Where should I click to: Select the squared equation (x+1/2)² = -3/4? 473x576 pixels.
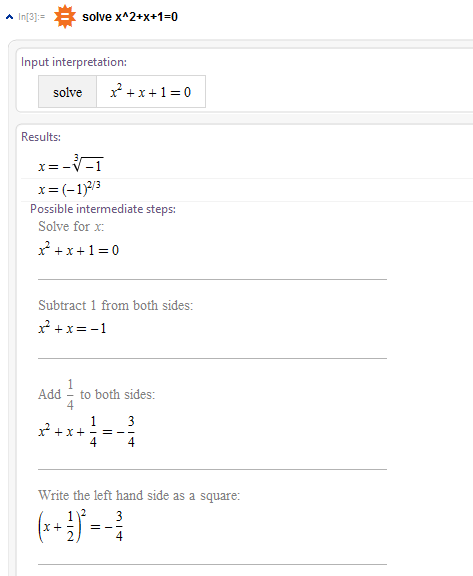(x=81, y=526)
